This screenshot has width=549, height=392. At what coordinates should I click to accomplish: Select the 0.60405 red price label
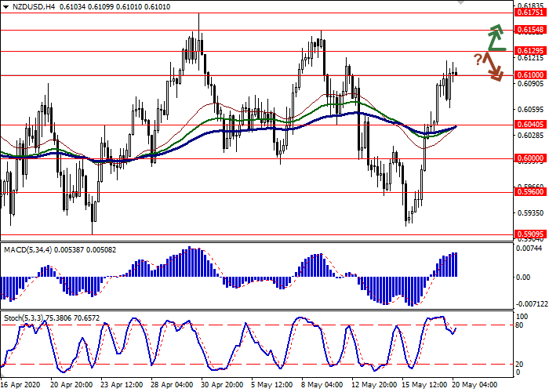pos(530,125)
